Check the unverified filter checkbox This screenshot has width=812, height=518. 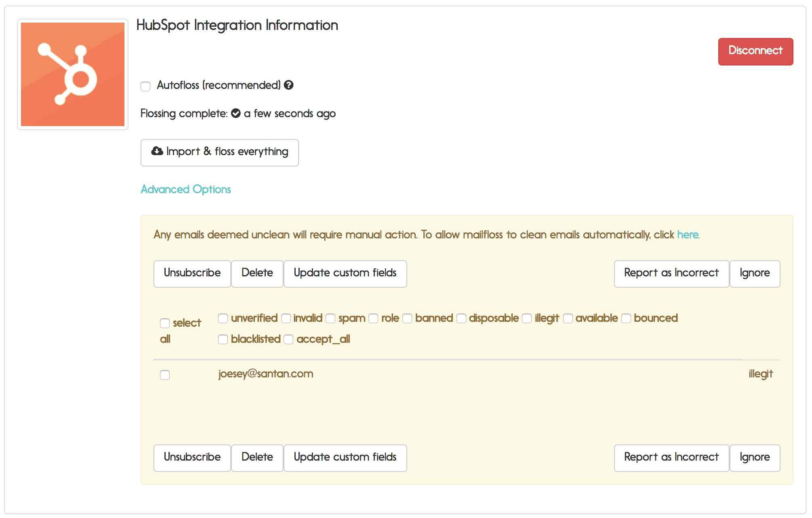[223, 318]
